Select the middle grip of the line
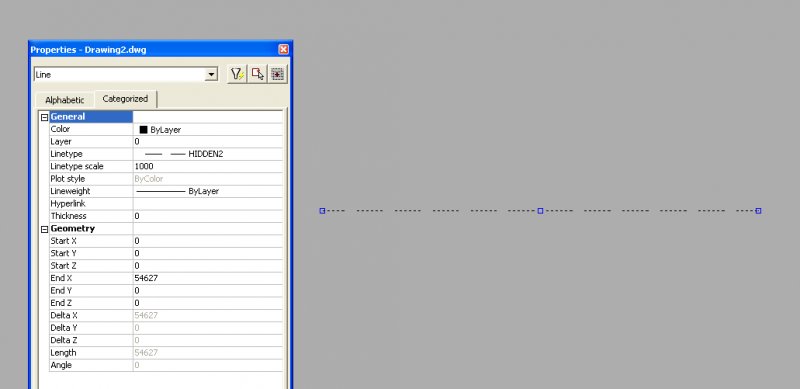 coord(540,211)
